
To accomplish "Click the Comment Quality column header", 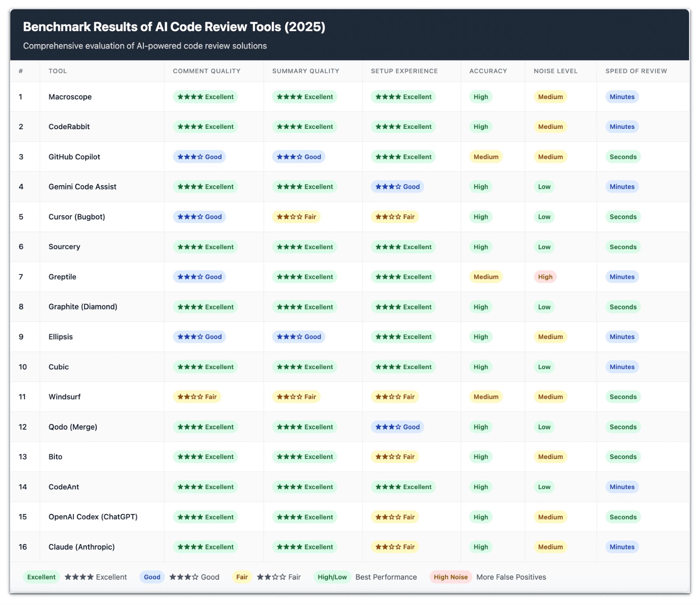I will click(207, 71).
